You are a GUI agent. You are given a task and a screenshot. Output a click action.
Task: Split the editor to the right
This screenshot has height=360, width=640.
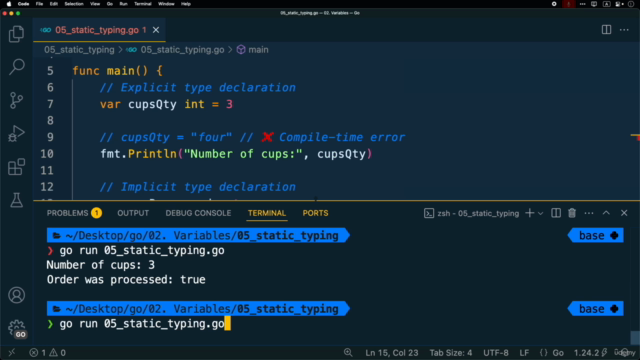click(607, 30)
